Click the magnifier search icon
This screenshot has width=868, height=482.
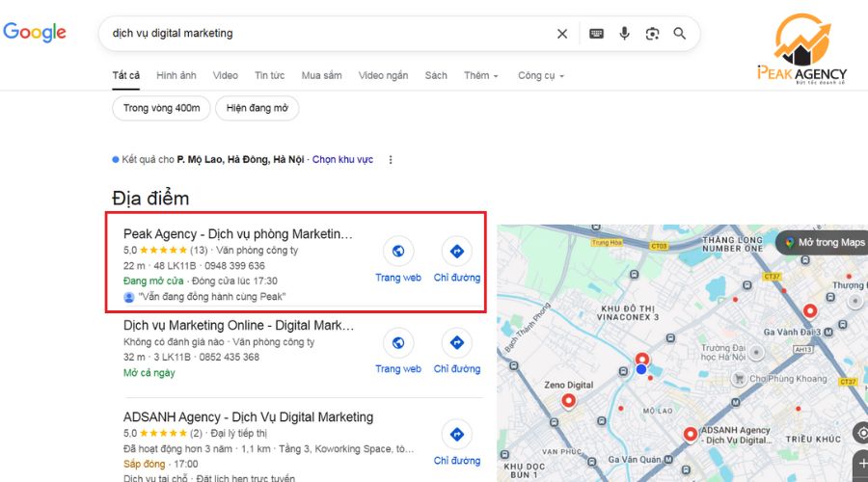(x=679, y=33)
